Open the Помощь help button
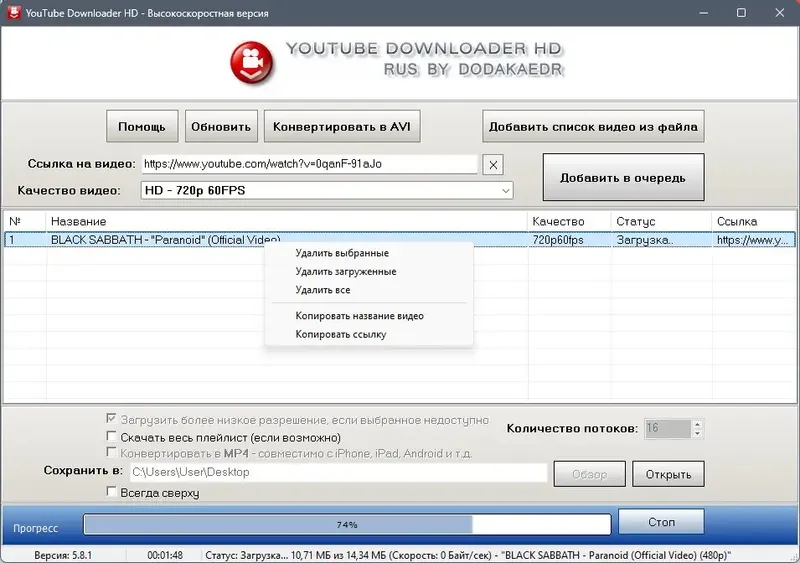The height and width of the screenshot is (563, 800). coord(142,126)
